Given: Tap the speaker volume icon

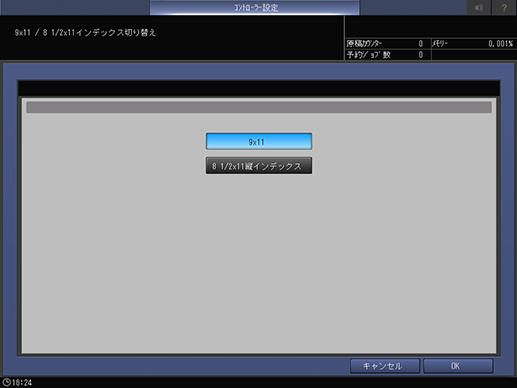Looking at the screenshot, I should point(479,7).
